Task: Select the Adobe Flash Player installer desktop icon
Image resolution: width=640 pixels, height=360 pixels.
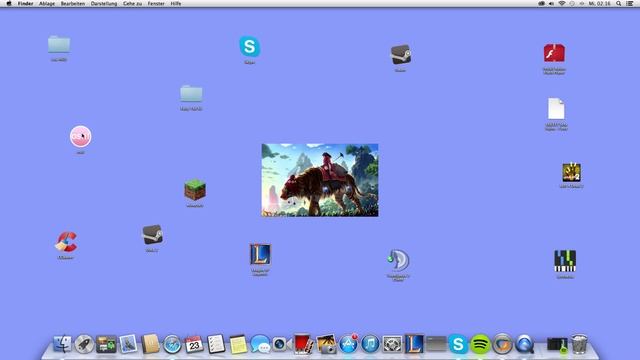Action: (554, 53)
